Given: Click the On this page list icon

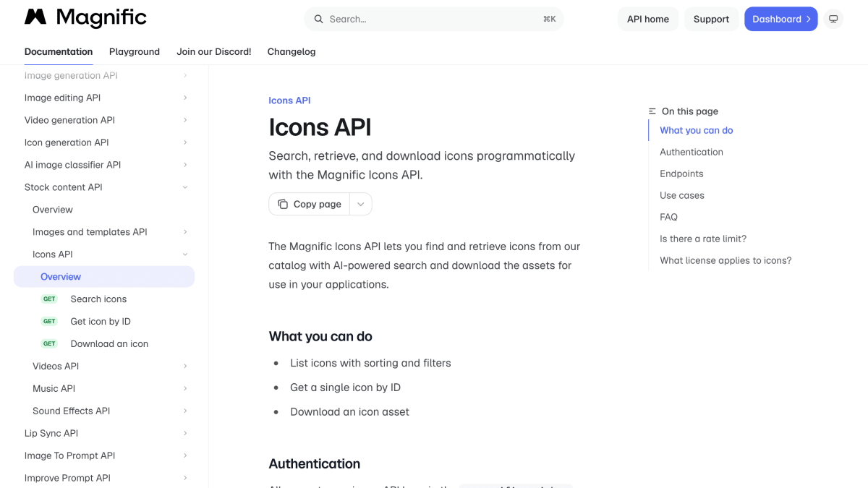Looking at the screenshot, I should pyautogui.click(x=652, y=111).
